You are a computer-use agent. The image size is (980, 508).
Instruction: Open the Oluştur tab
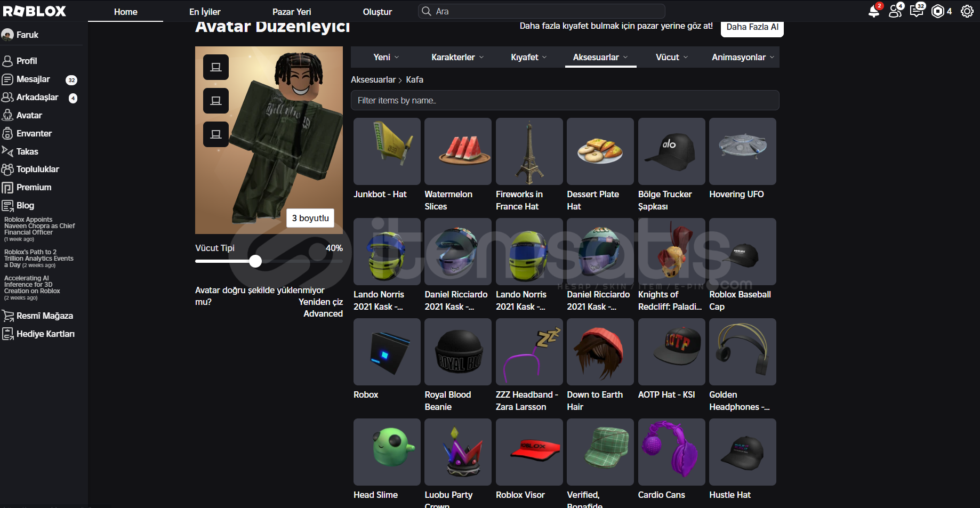point(377,12)
